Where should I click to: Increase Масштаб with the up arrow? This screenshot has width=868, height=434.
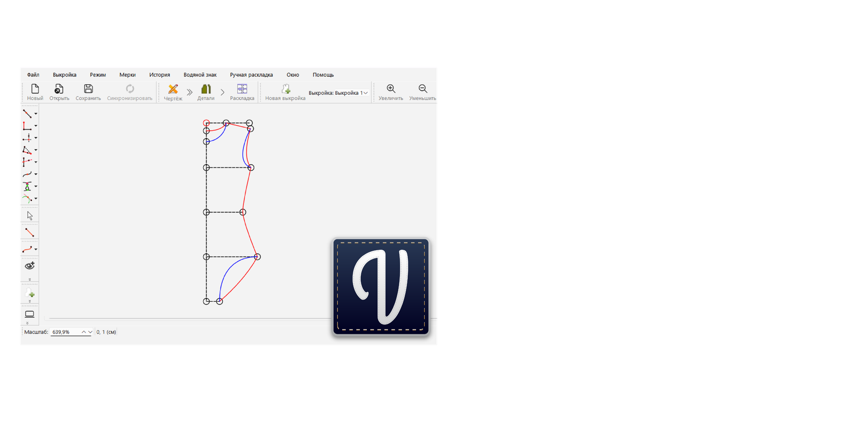(84, 332)
